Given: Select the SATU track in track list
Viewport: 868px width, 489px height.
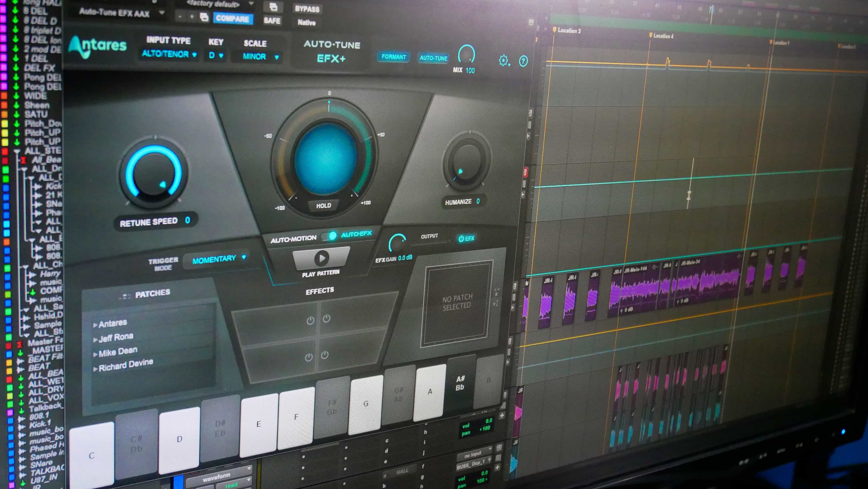Looking at the screenshot, I should coord(36,114).
